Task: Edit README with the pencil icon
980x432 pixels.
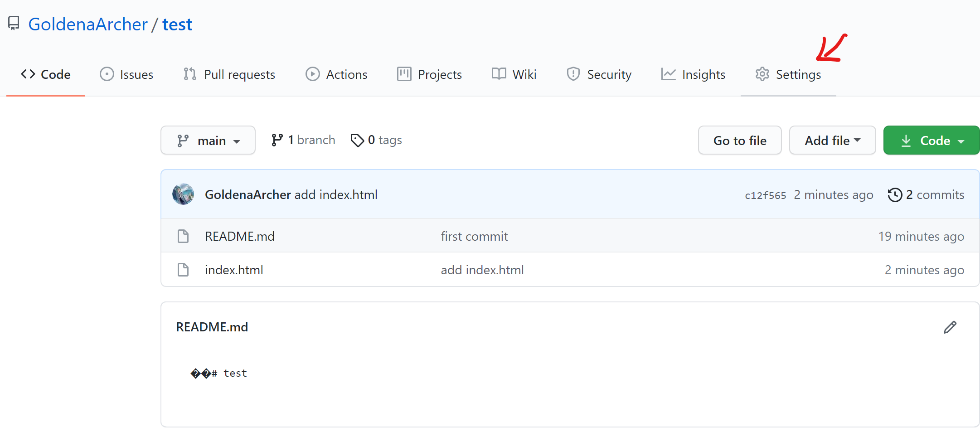Action: [x=950, y=327]
